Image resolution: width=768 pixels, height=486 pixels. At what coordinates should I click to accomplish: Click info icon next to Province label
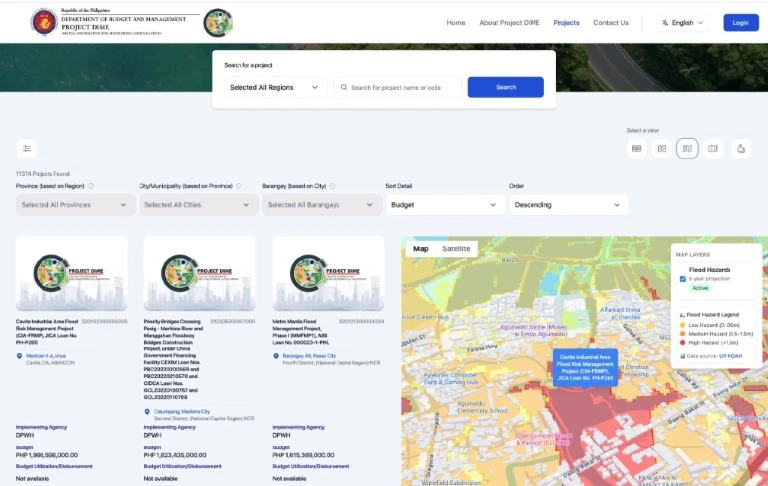point(91,186)
